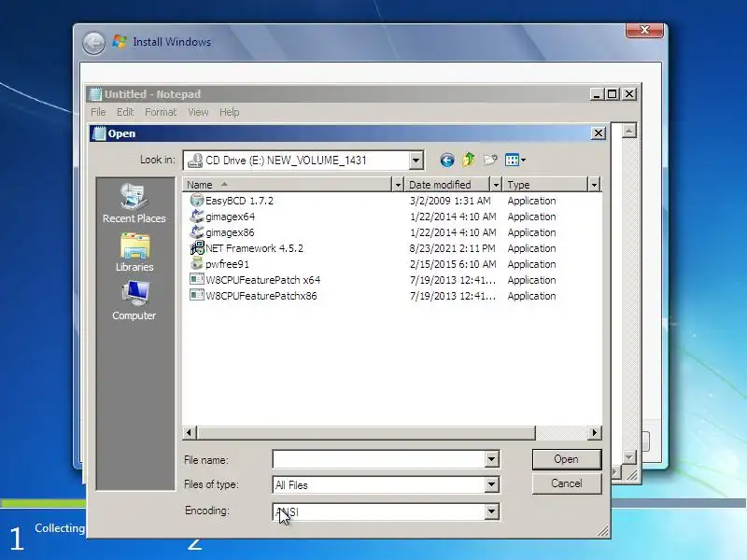Expand the Encoding dropdown
This screenshot has height=560, width=747.
(492, 511)
